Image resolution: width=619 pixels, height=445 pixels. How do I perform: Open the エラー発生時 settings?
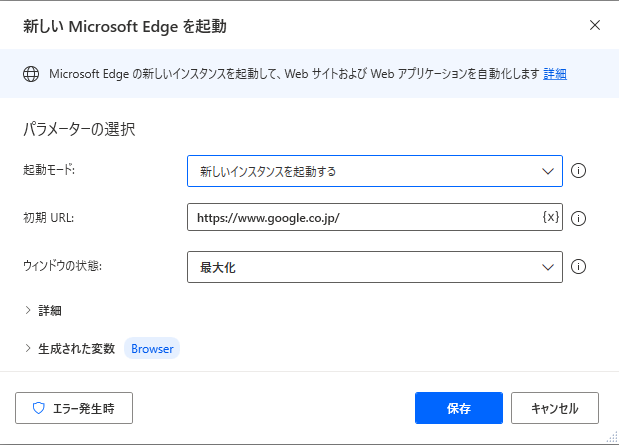[x=74, y=408]
